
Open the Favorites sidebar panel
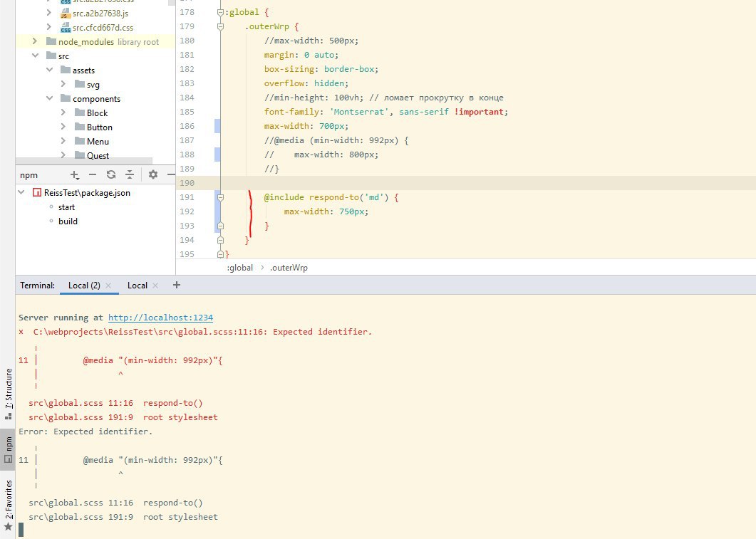(8, 506)
